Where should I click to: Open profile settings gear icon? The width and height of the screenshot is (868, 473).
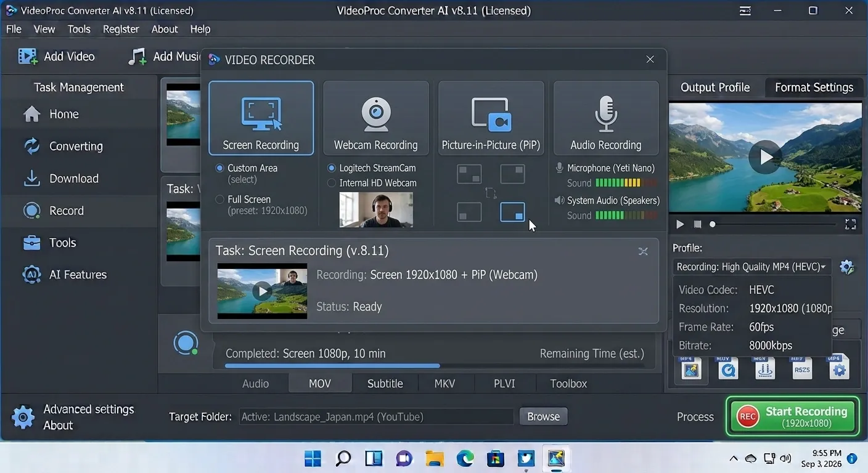point(847,267)
